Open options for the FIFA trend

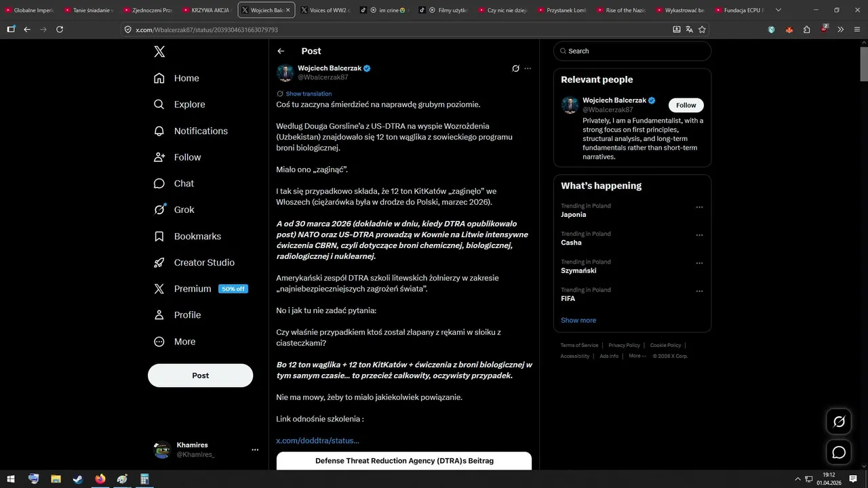pyautogui.click(x=699, y=291)
